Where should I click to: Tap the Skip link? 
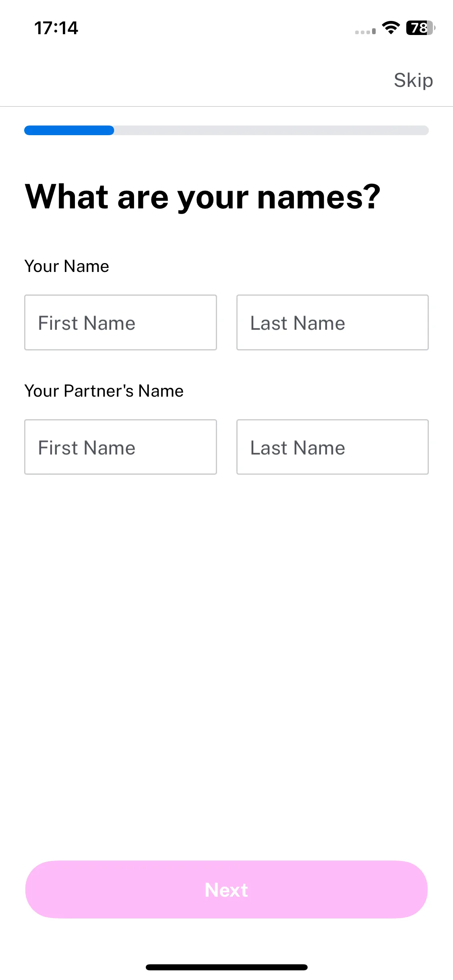pos(413,80)
